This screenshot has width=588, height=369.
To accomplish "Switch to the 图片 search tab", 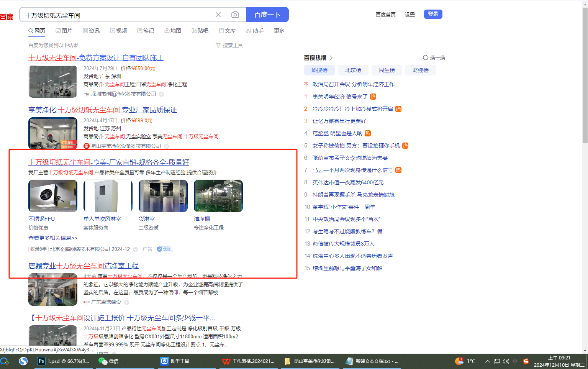I will point(64,31).
